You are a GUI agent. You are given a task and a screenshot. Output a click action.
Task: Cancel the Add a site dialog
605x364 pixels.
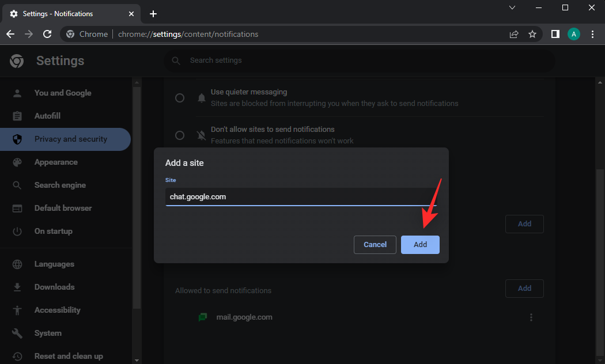point(375,245)
